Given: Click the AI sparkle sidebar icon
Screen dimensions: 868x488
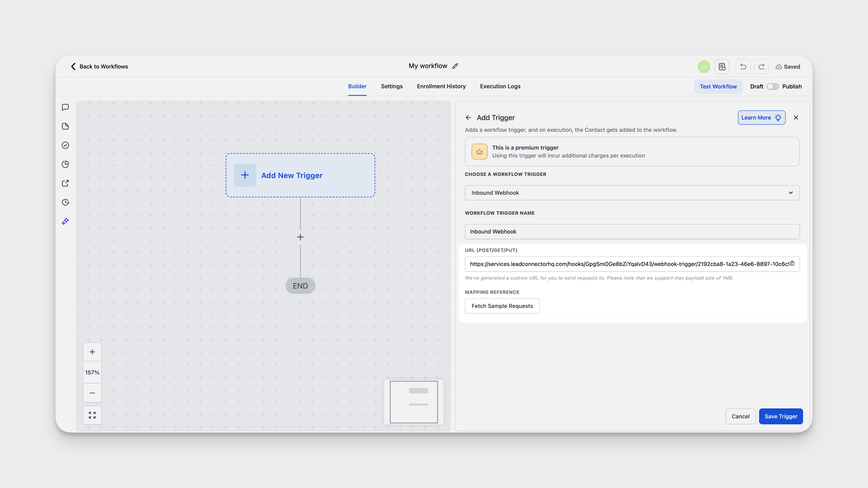Looking at the screenshot, I should pos(65,221).
